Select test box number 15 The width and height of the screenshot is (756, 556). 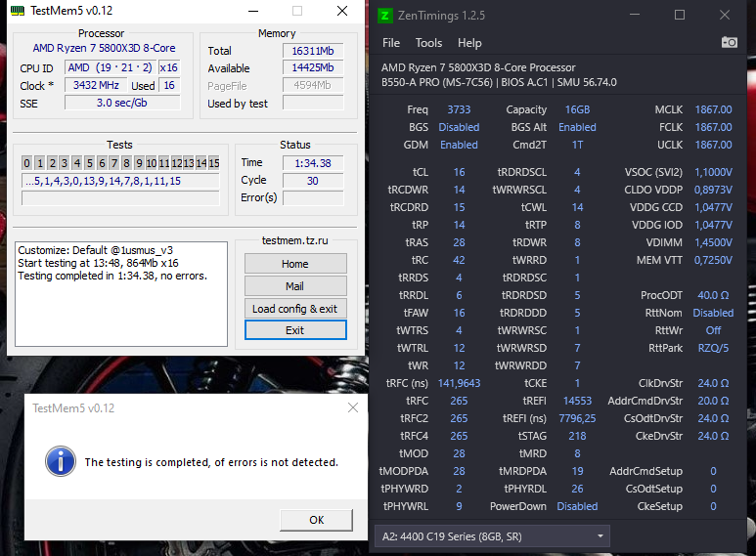coord(214,163)
